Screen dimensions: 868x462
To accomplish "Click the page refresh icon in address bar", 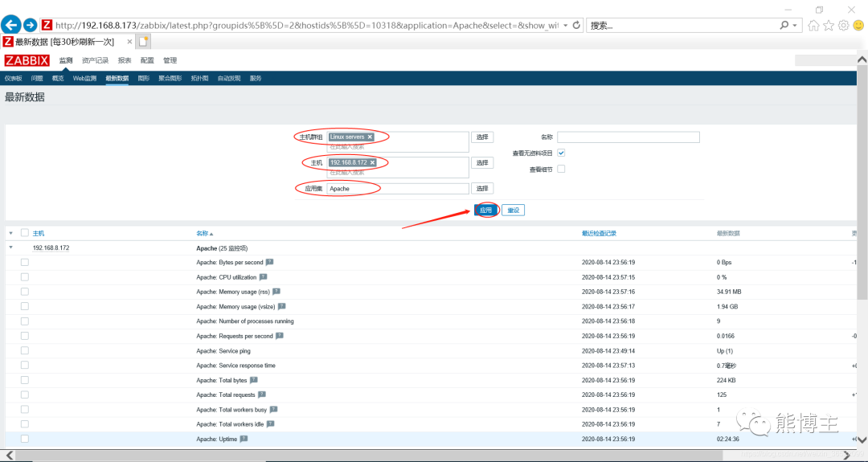I will (576, 25).
